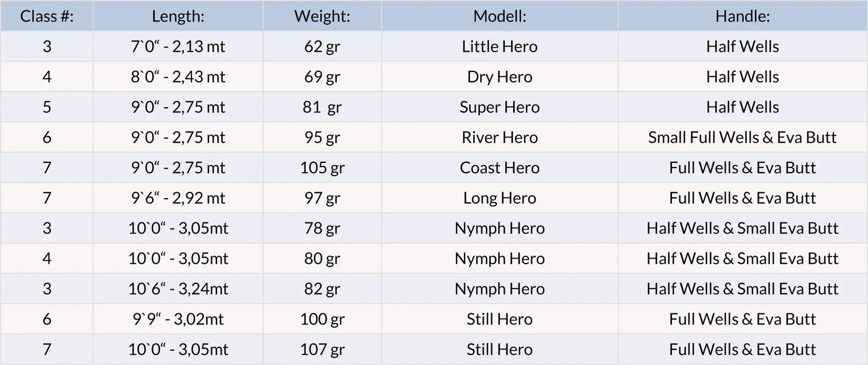Click the Modell column header
Screen dimensions: 868x365
[x=500, y=16]
